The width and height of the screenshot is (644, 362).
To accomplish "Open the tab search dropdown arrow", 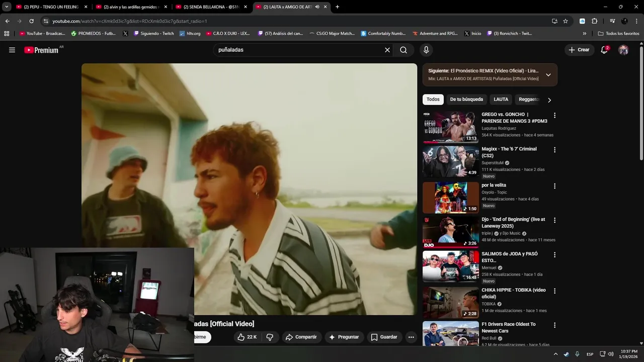I will pos(7,7).
